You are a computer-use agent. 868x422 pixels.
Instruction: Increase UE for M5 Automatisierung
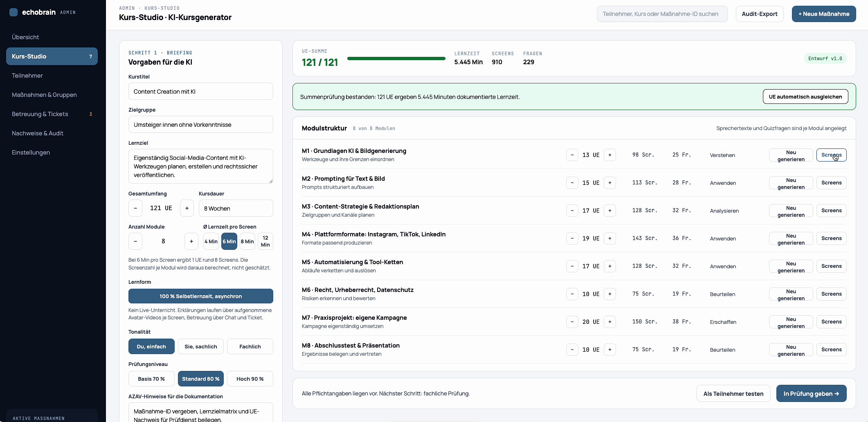610,266
